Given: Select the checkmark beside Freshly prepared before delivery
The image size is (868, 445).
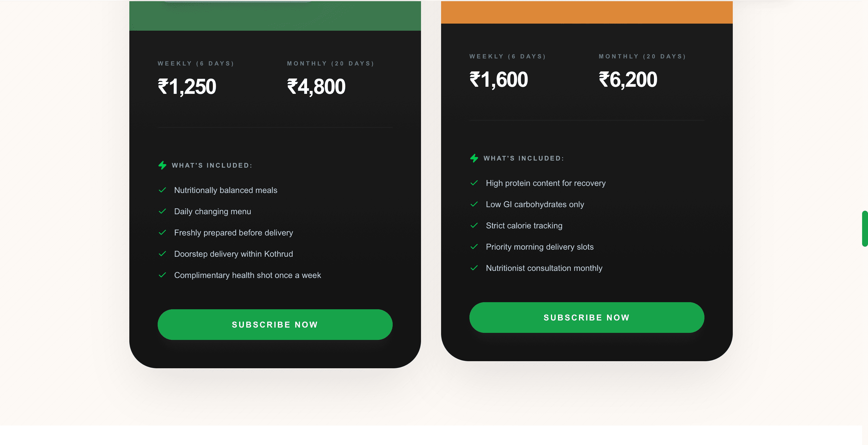Looking at the screenshot, I should click(x=162, y=233).
